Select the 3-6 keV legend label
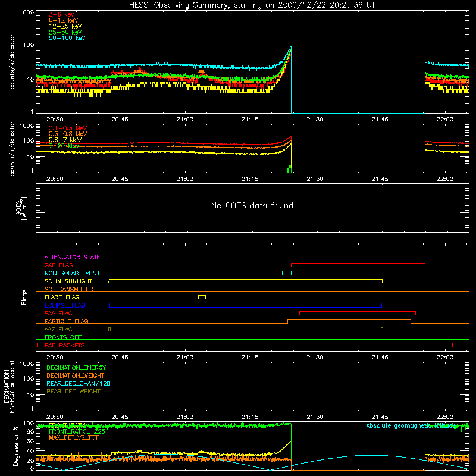Screen dimensions: 476x476 [x=62, y=14]
